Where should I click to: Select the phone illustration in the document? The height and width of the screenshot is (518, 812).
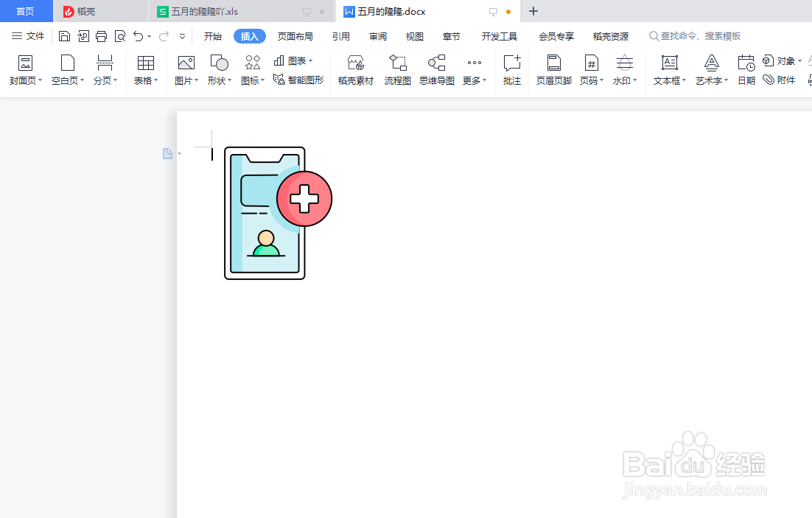(265, 213)
